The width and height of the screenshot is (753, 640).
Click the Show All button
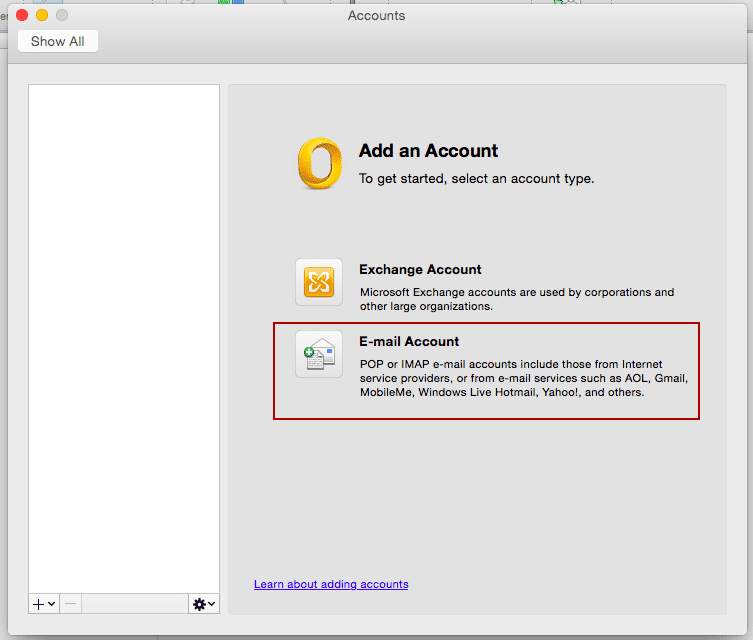58,41
